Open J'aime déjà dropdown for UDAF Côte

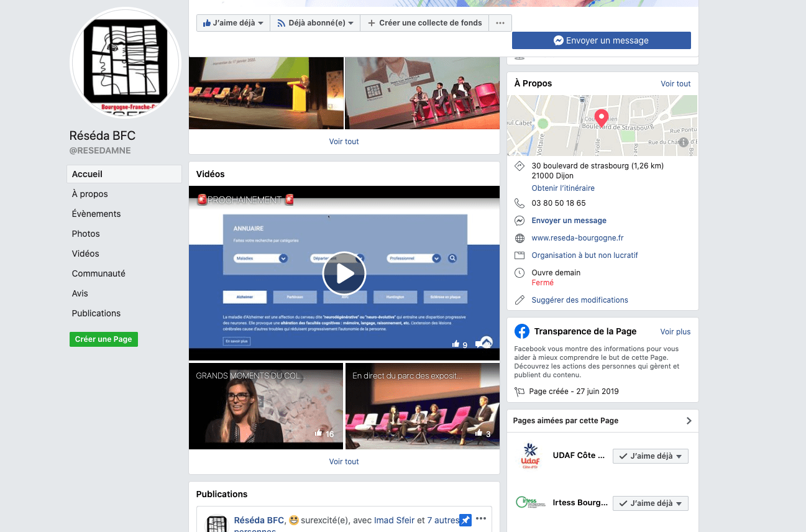651,456
